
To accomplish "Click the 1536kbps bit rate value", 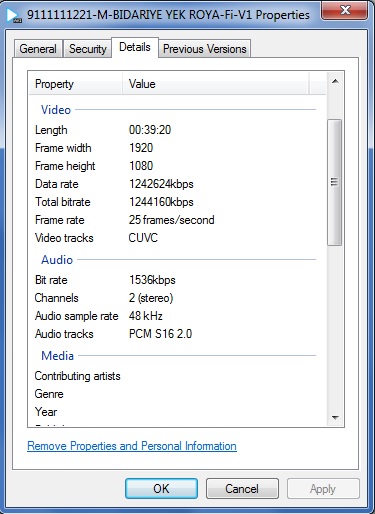I will pyautogui.click(x=152, y=280).
